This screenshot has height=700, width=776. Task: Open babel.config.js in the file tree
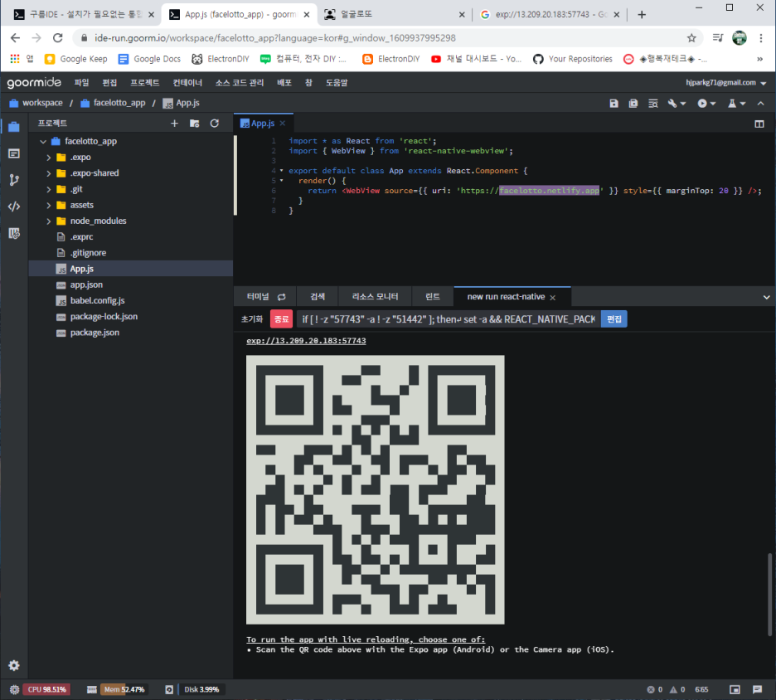pyautogui.click(x=98, y=300)
